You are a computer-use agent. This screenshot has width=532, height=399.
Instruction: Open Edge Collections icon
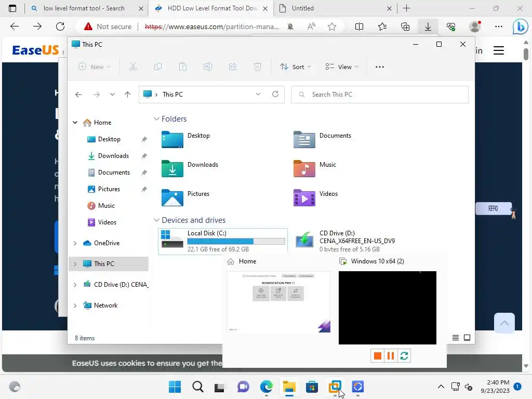pyautogui.click(x=405, y=26)
